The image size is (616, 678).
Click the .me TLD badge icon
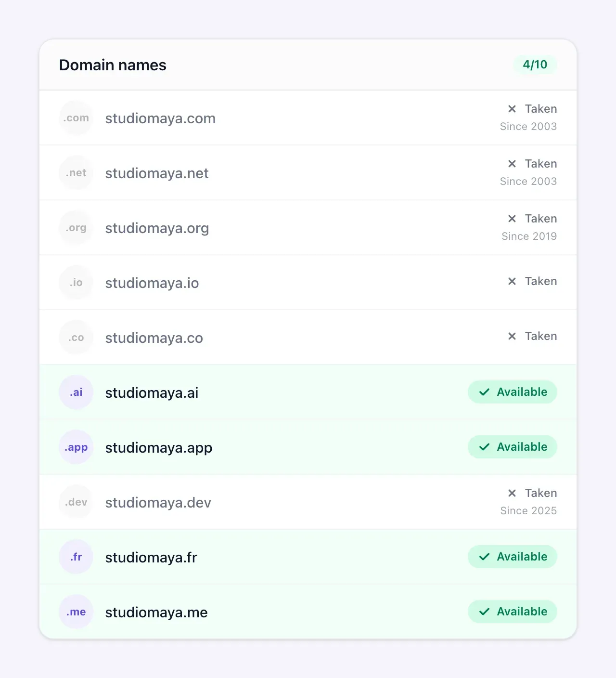[x=76, y=612]
